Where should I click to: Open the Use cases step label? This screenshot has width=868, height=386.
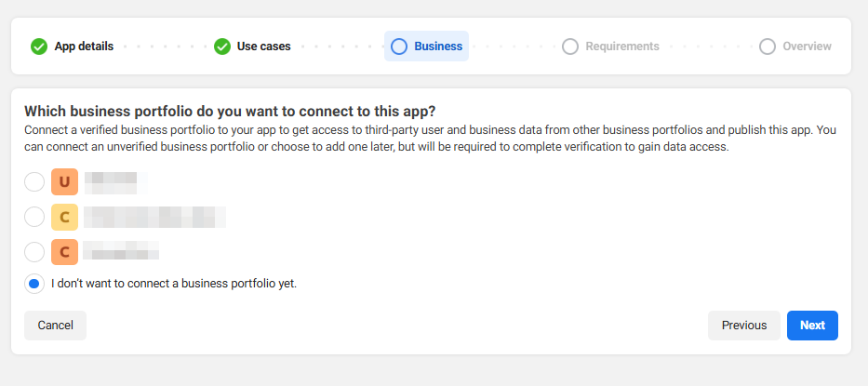tap(263, 47)
